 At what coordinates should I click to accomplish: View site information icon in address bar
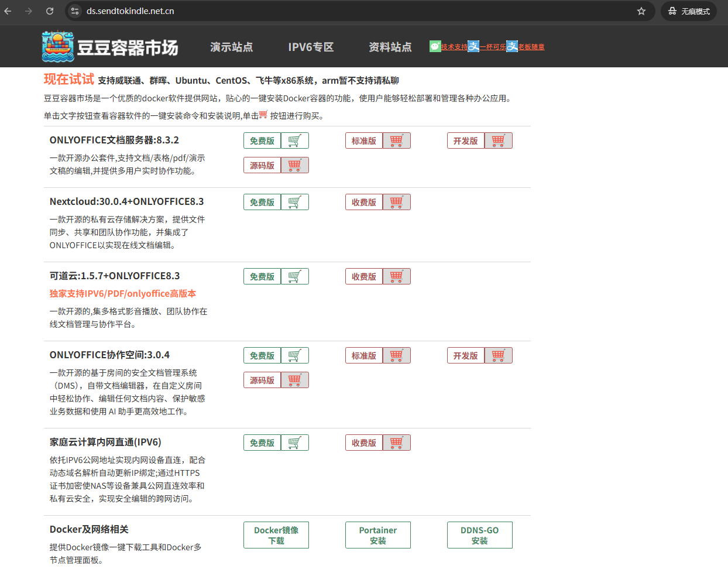[74, 11]
